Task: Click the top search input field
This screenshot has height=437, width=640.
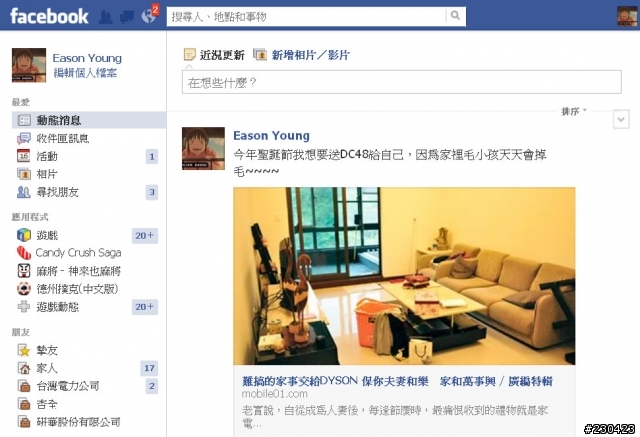Action: 307,16
